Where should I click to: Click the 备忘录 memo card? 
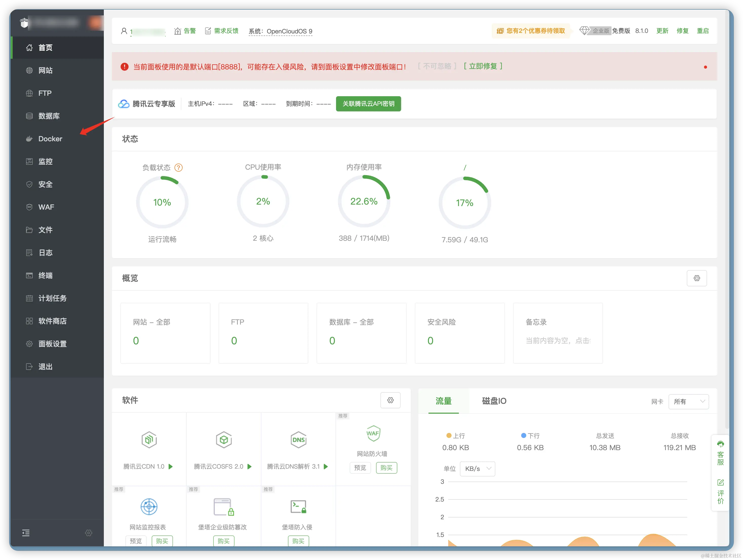(558, 333)
